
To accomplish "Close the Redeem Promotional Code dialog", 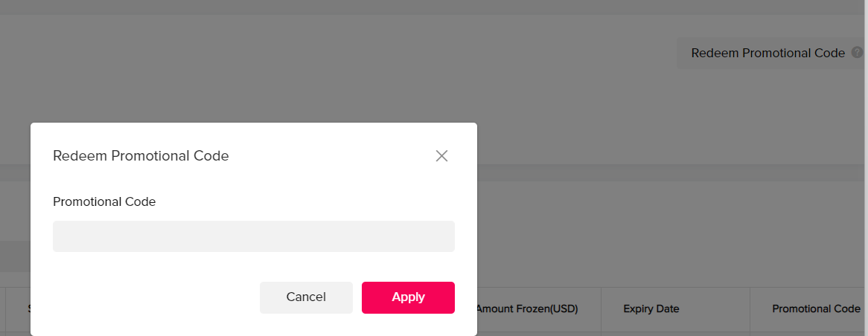I will point(441,156).
